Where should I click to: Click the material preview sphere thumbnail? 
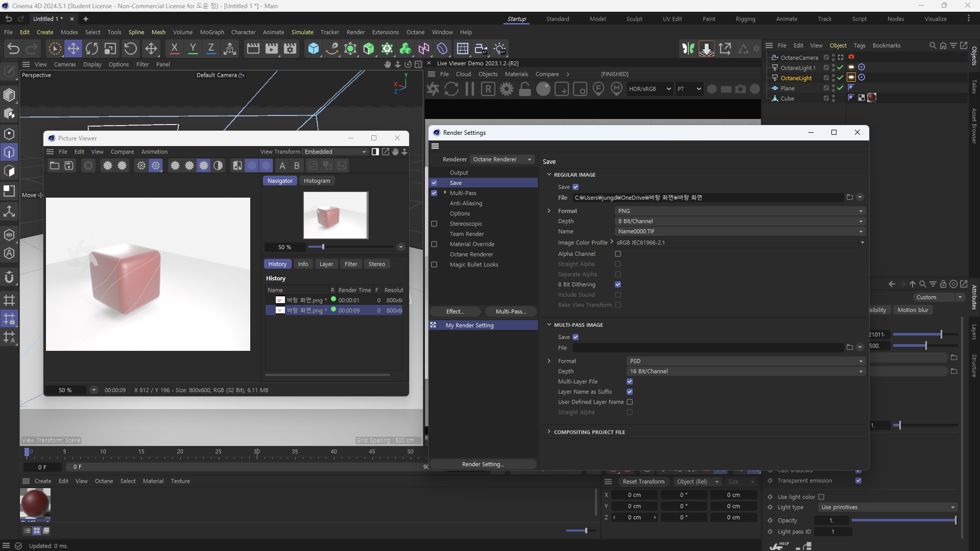point(35,504)
